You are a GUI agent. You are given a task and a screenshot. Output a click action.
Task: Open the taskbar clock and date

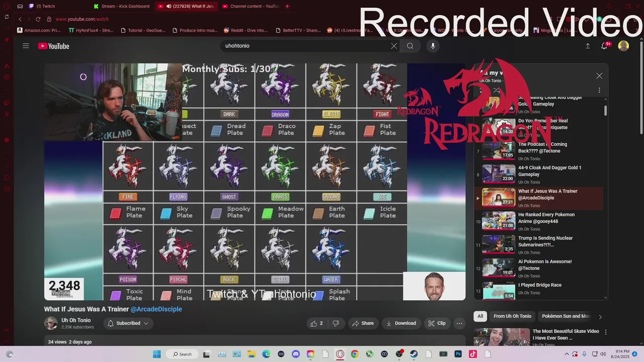coord(620,354)
